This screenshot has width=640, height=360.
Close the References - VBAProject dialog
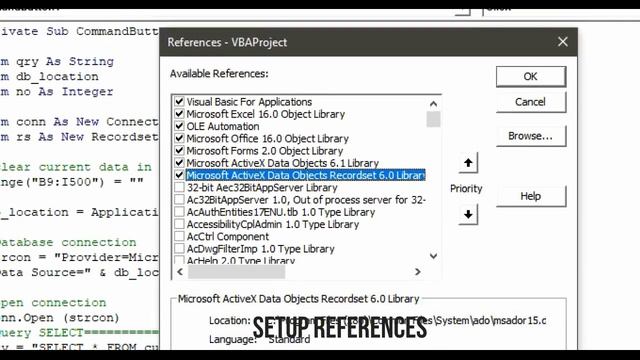pyautogui.click(x=563, y=42)
